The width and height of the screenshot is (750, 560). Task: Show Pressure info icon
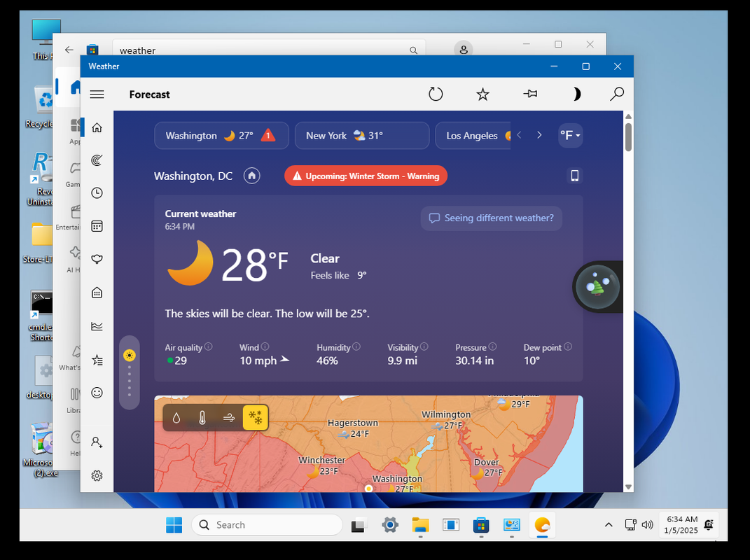(493, 346)
